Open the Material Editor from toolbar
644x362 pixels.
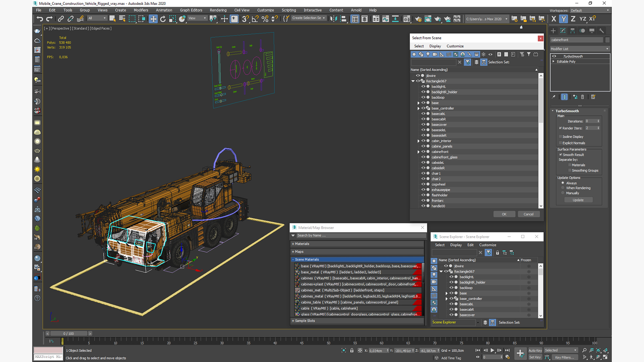pos(407,19)
